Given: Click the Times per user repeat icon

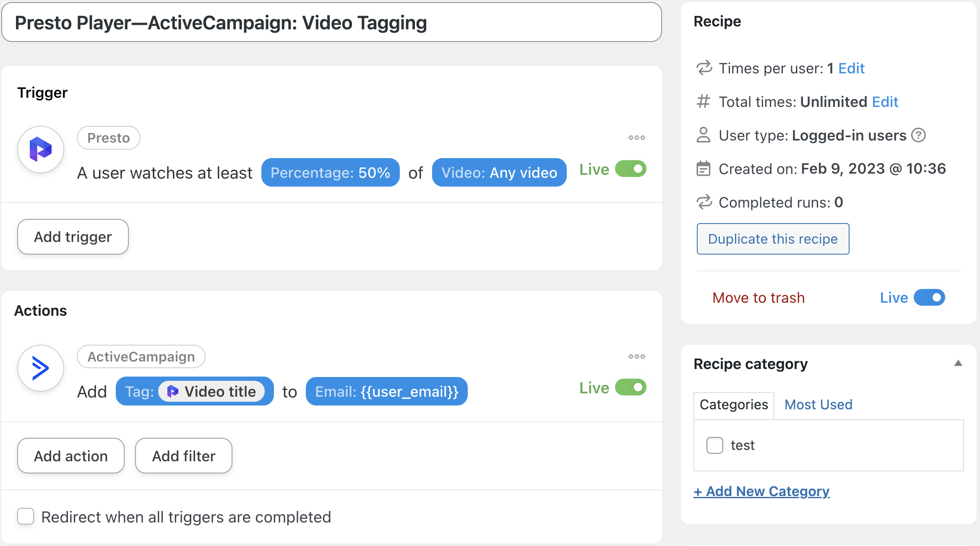Looking at the screenshot, I should 704,68.
